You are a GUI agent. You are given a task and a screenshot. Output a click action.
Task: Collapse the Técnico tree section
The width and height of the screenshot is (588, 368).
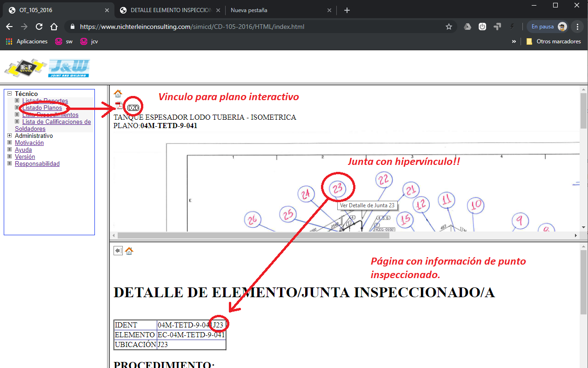[x=10, y=94]
